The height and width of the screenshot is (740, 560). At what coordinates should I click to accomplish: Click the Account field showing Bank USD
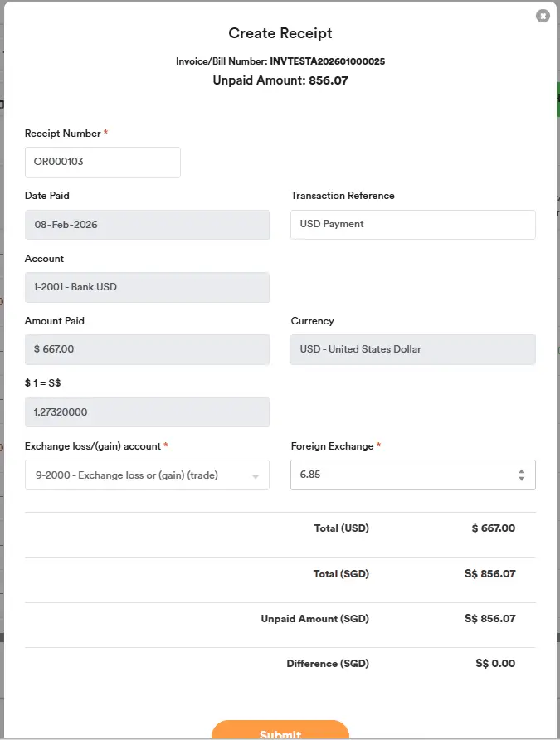point(147,286)
